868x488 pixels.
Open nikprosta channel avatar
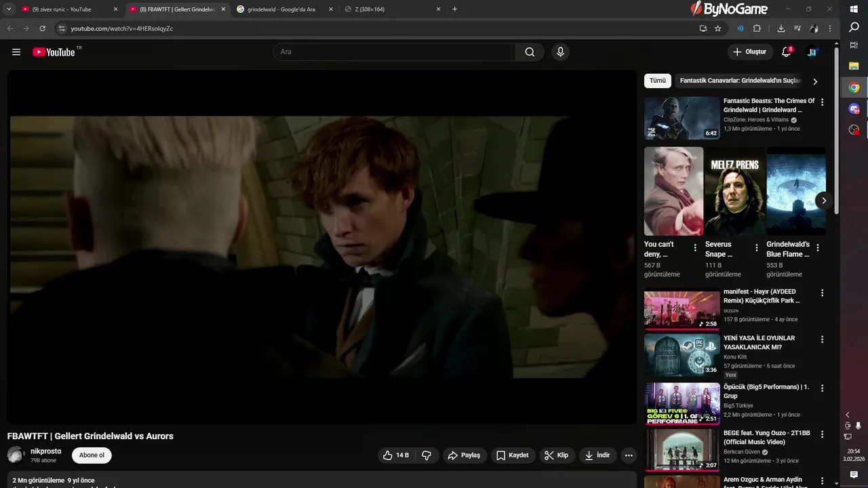click(x=16, y=455)
